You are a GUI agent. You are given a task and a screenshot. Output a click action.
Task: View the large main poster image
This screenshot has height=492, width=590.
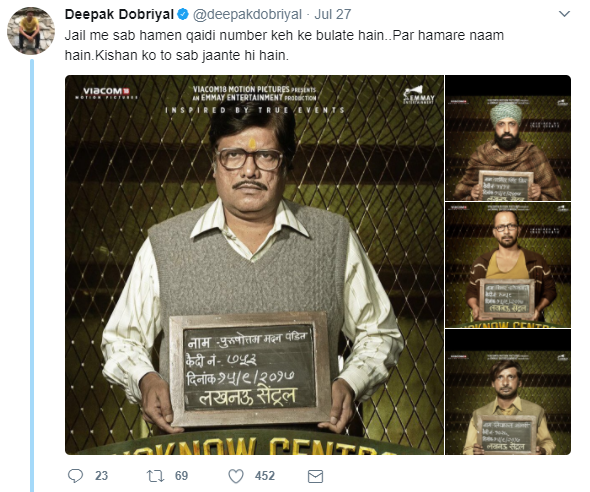tap(254, 265)
